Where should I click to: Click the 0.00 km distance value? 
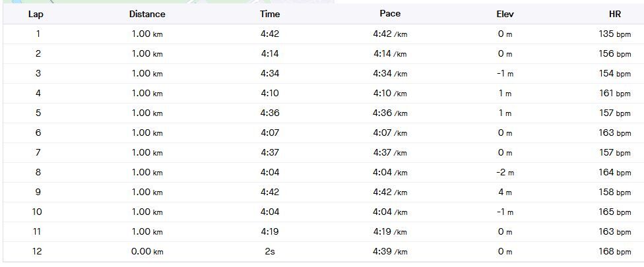tap(147, 251)
